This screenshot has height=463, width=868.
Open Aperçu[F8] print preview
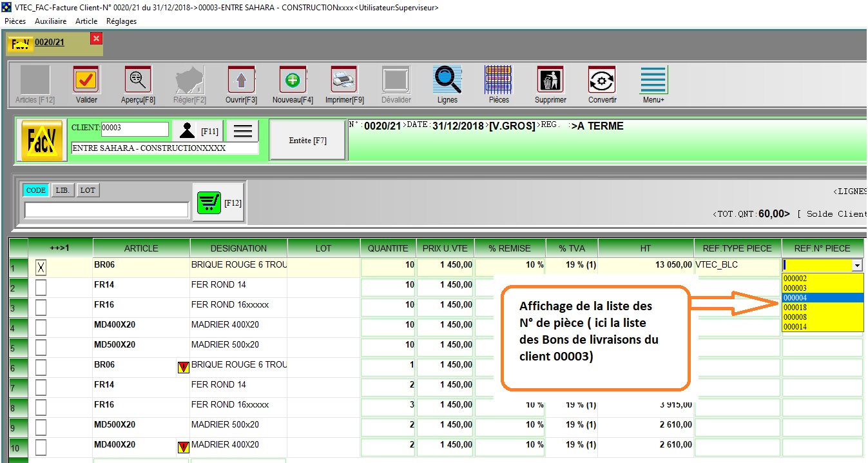pos(138,80)
